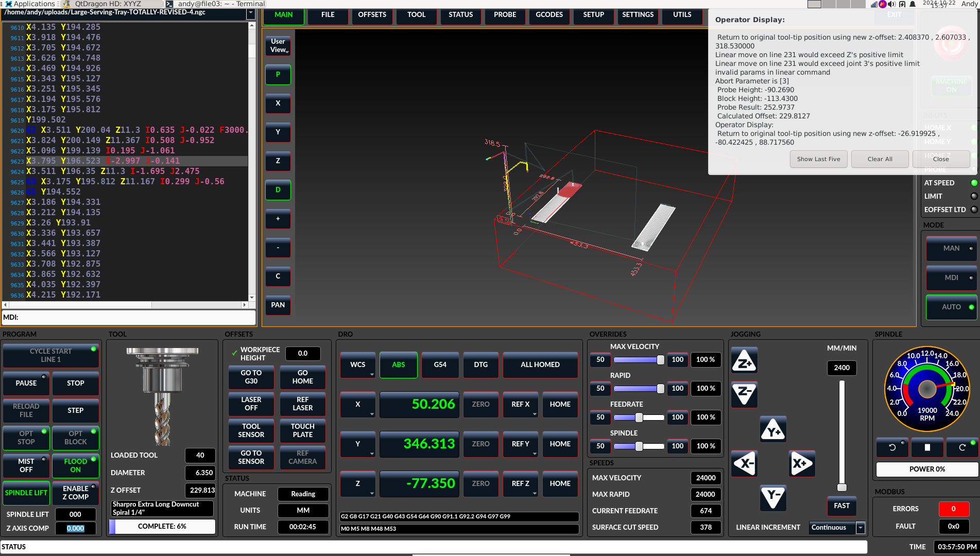Jog Y- direction arrow

click(773, 498)
